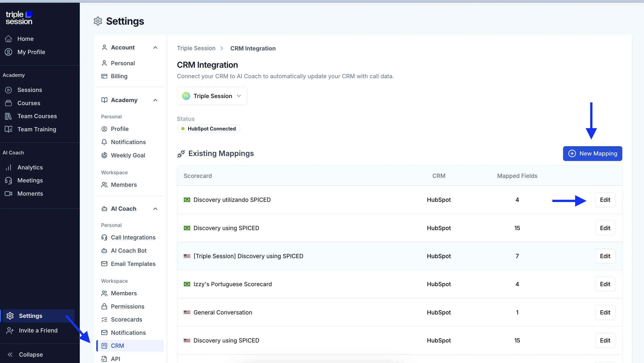The image size is (644, 363).
Task: Click the Call Integrations headset icon
Action: click(104, 238)
